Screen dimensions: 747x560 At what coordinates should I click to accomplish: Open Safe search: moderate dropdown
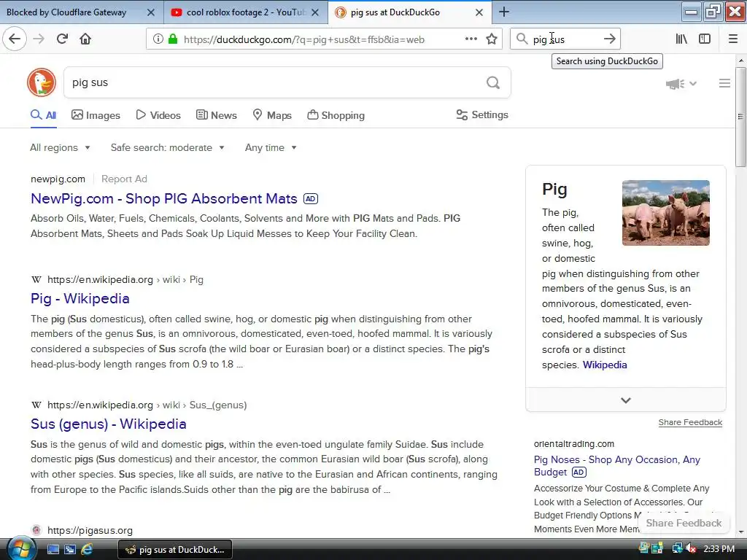point(167,147)
